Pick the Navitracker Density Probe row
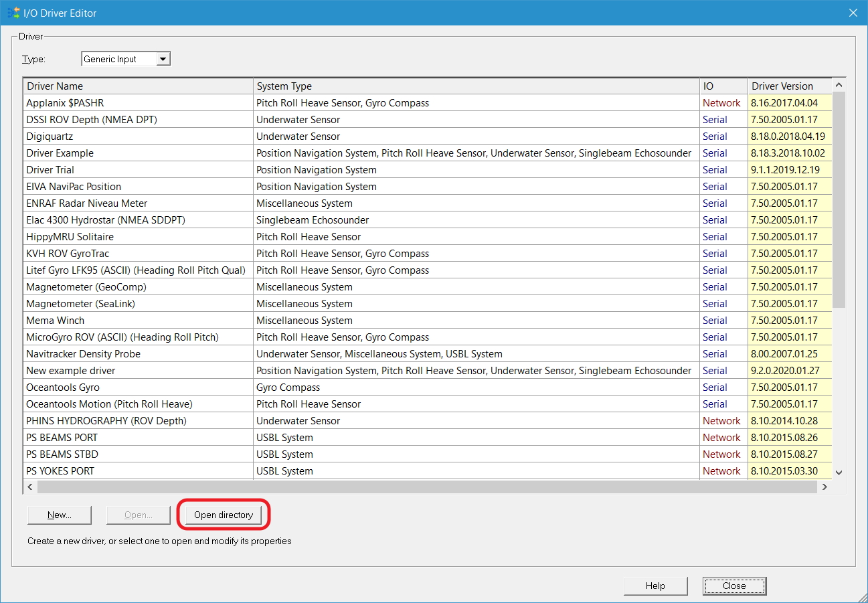The image size is (868, 603). pos(83,354)
